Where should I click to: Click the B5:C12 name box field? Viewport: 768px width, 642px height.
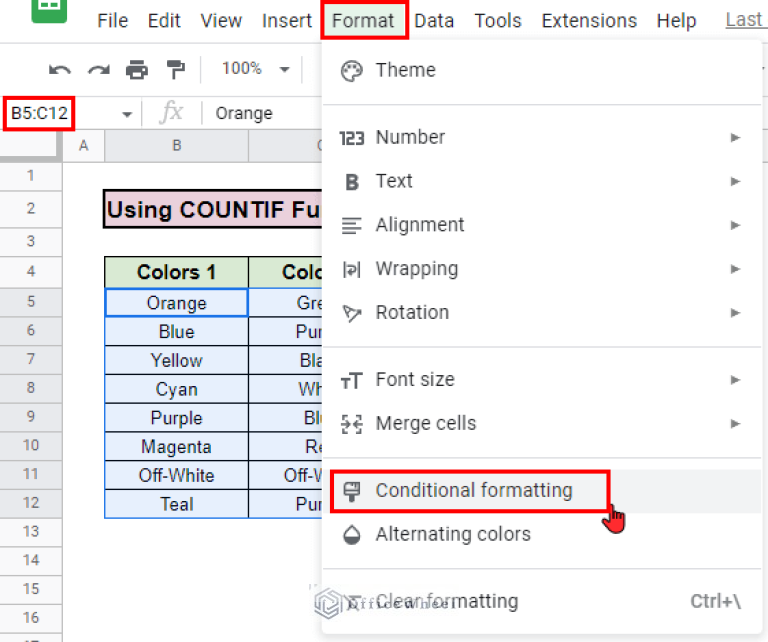pyautogui.click(x=39, y=113)
